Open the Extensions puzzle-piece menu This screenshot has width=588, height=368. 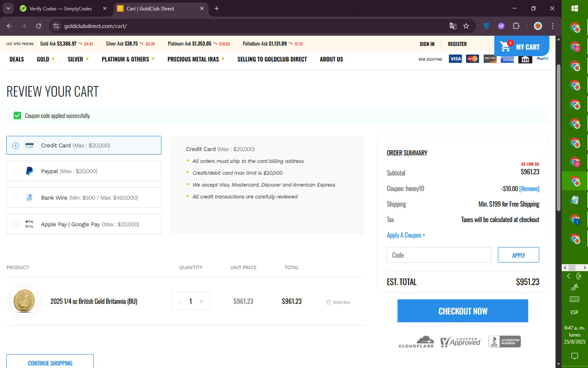click(516, 26)
